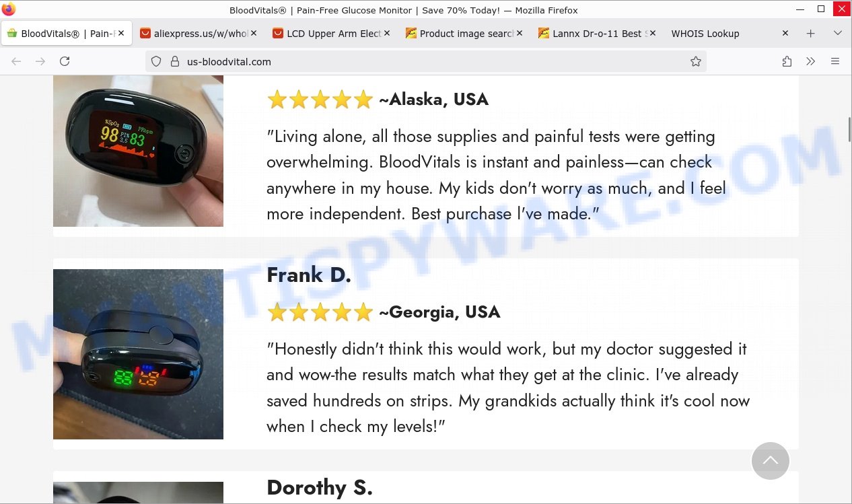Click the tracking protection shield icon
The height and width of the screenshot is (504, 852).
[156, 61]
